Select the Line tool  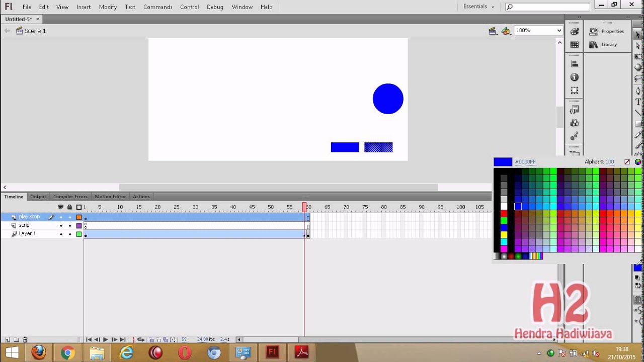(x=638, y=113)
